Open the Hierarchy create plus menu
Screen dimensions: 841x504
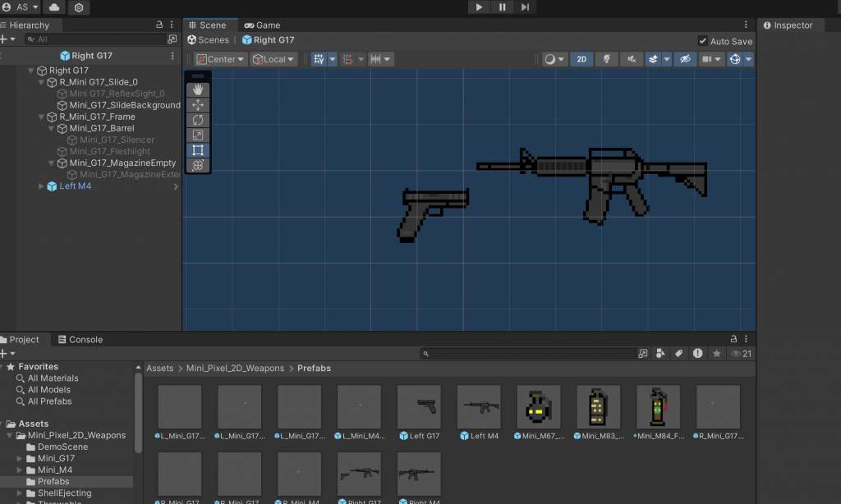[7, 39]
